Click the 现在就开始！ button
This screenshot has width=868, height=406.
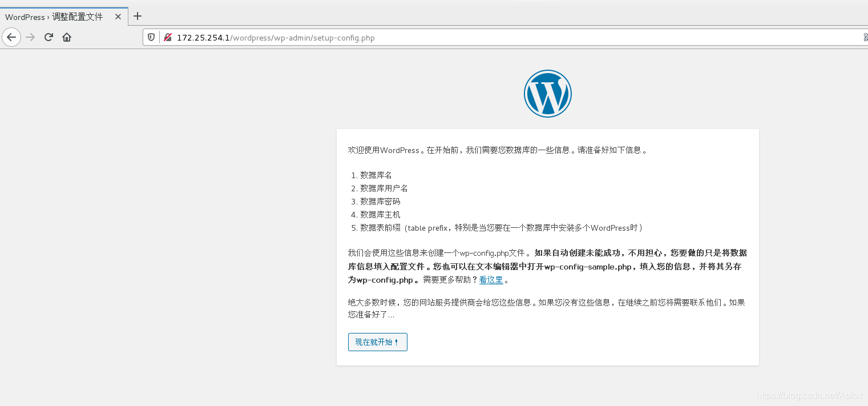coord(377,342)
